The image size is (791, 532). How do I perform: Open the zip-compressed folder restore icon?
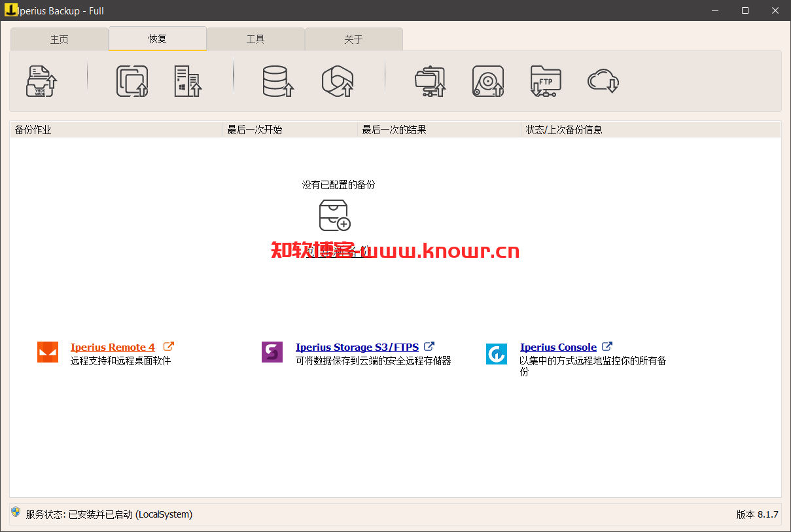pyautogui.click(x=431, y=81)
